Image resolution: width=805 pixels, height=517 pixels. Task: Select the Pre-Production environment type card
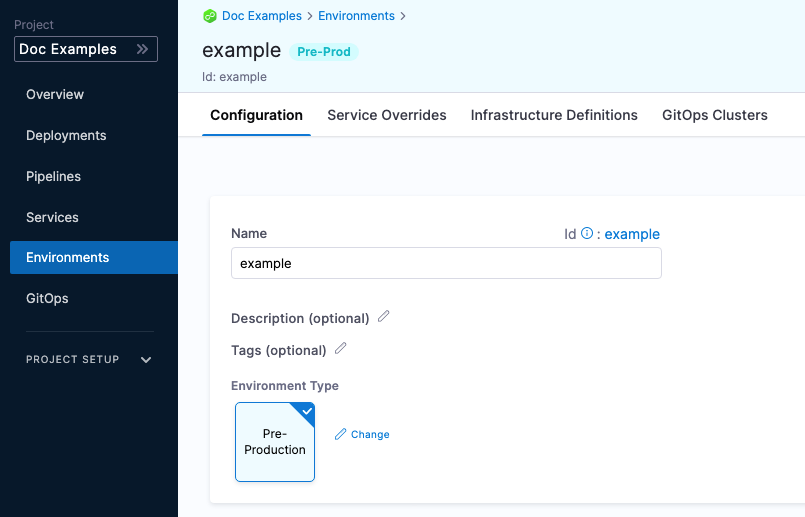pyautogui.click(x=275, y=442)
